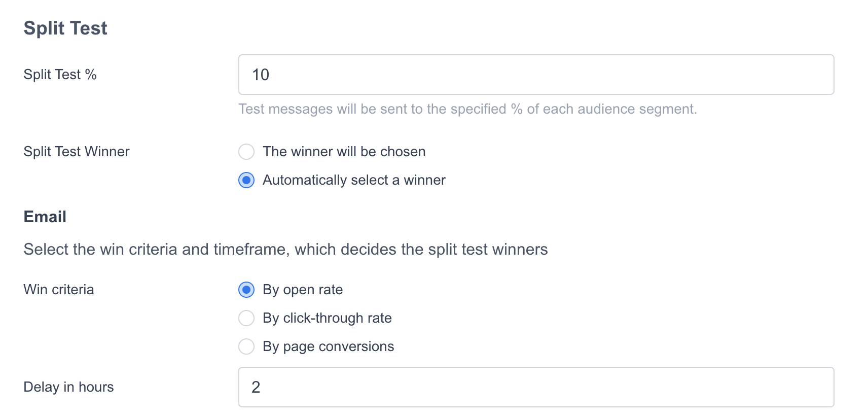Click the "Email" section heading
This screenshot has height=416, width=868.
point(45,217)
